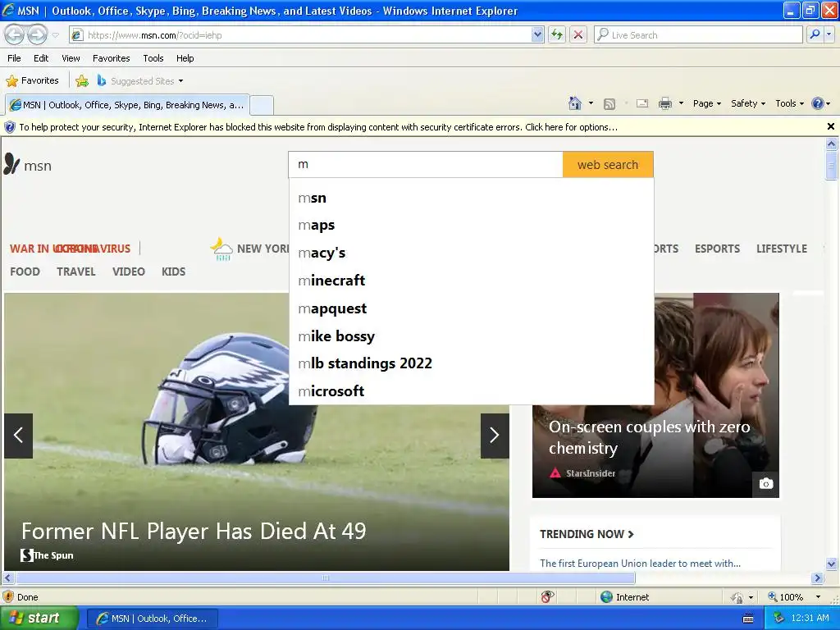The height and width of the screenshot is (630, 840).
Task: Open the TRAVEL navigation link
Action: click(76, 272)
